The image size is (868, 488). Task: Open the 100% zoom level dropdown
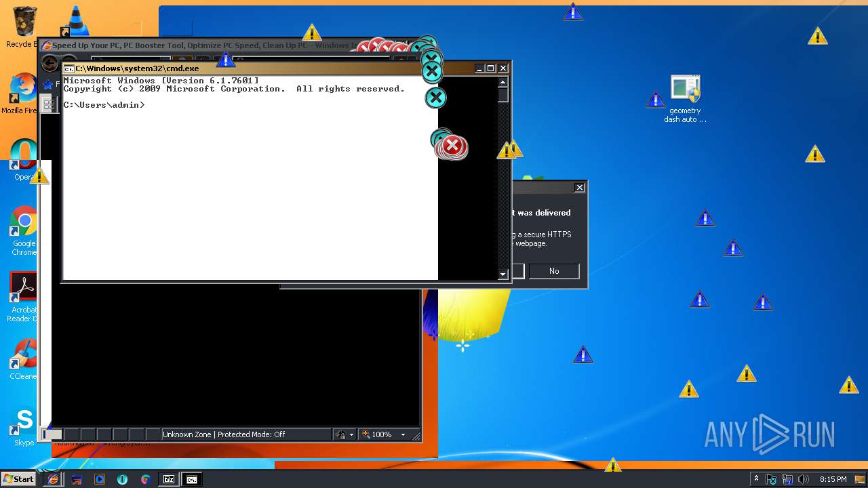(x=402, y=434)
